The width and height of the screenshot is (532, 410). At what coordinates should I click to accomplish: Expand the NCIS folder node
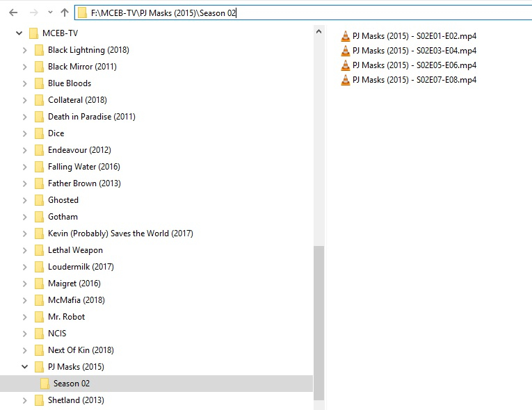[25, 334]
